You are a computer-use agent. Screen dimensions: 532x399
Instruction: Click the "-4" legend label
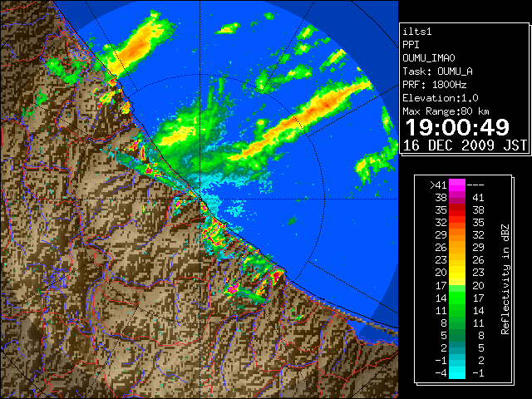(x=441, y=373)
